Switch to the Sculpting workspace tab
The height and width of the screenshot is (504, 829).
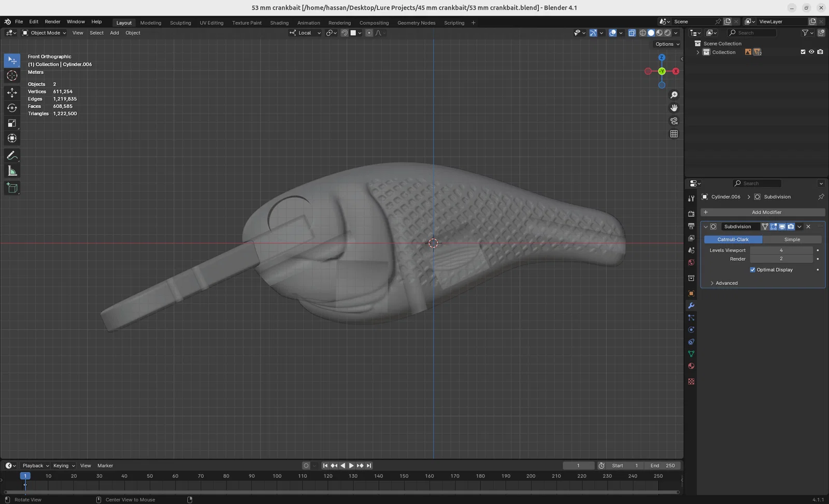(x=180, y=23)
